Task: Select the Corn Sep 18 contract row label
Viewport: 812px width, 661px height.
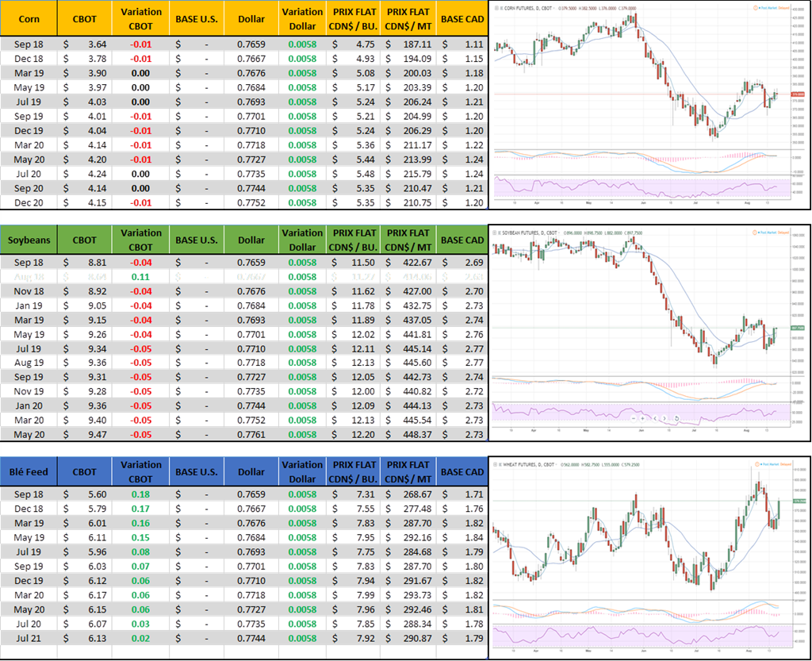Action: [x=29, y=44]
